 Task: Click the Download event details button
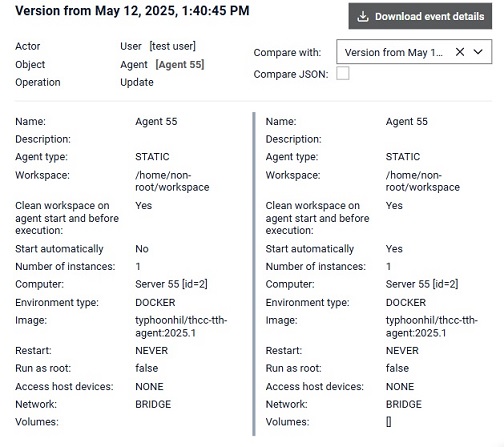pyautogui.click(x=420, y=16)
